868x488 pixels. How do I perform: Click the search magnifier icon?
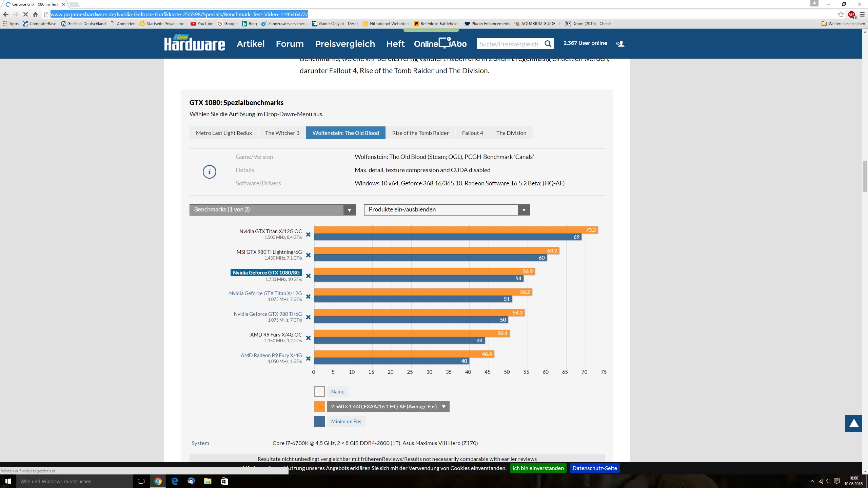[x=548, y=44]
